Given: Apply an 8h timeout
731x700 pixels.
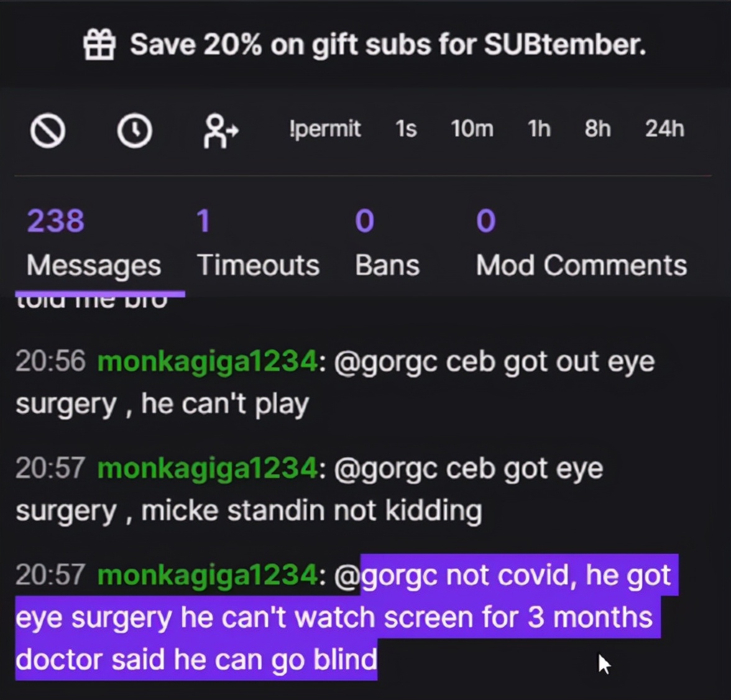Looking at the screenshot, I should 597,129.
